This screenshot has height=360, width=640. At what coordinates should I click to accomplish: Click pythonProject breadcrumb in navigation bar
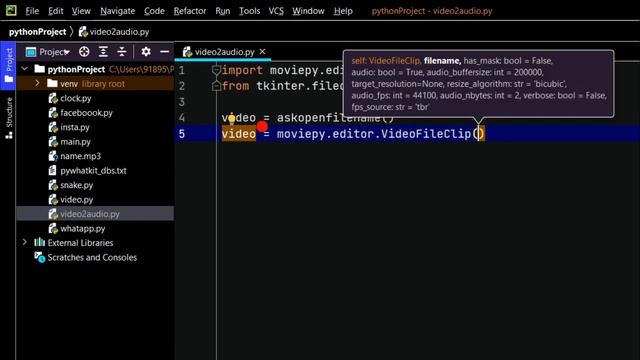(38, 32)
